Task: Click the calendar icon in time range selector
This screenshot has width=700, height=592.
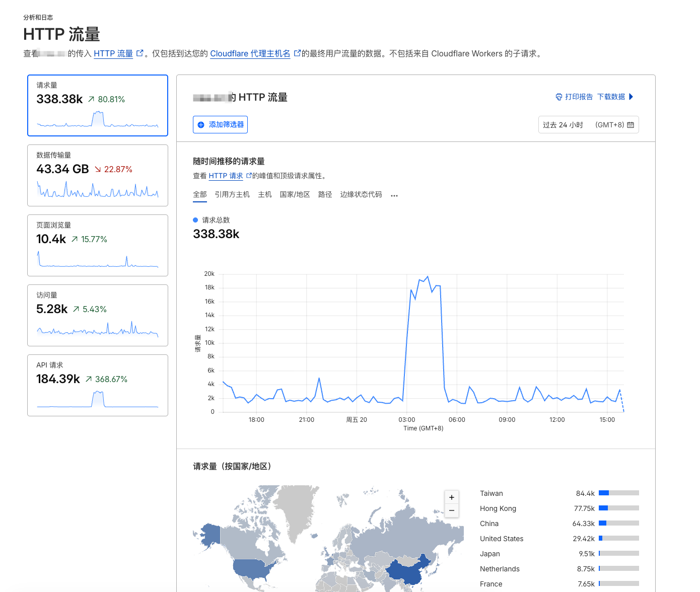Action: tap(631, 125)
